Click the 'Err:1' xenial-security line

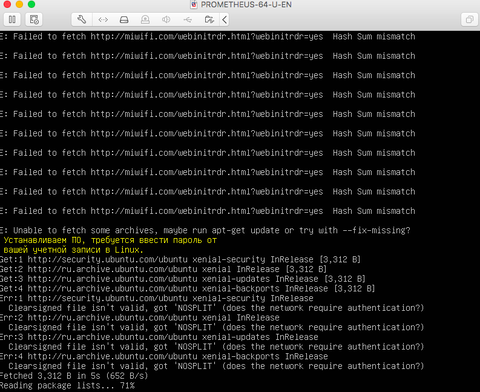[x=157, y=298]
